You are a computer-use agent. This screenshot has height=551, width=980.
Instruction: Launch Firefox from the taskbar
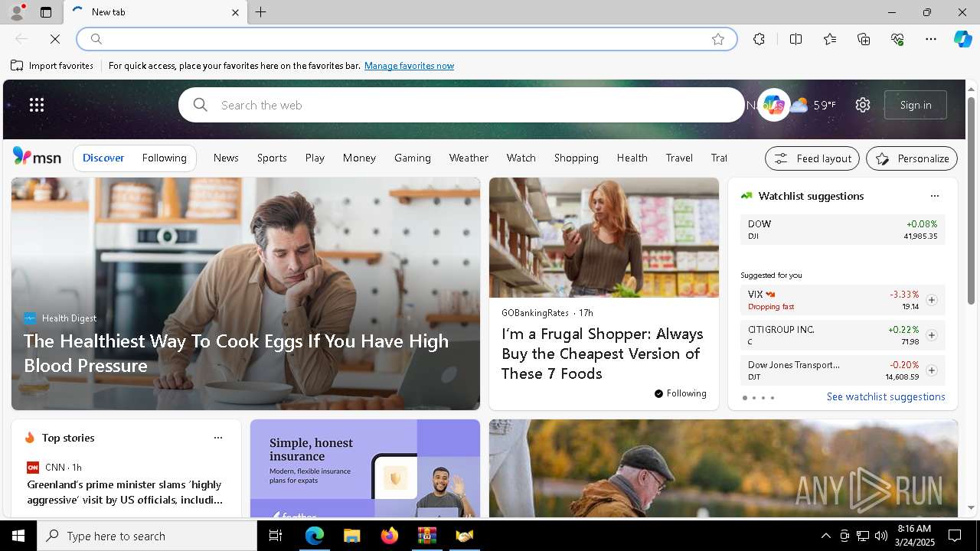389,536
